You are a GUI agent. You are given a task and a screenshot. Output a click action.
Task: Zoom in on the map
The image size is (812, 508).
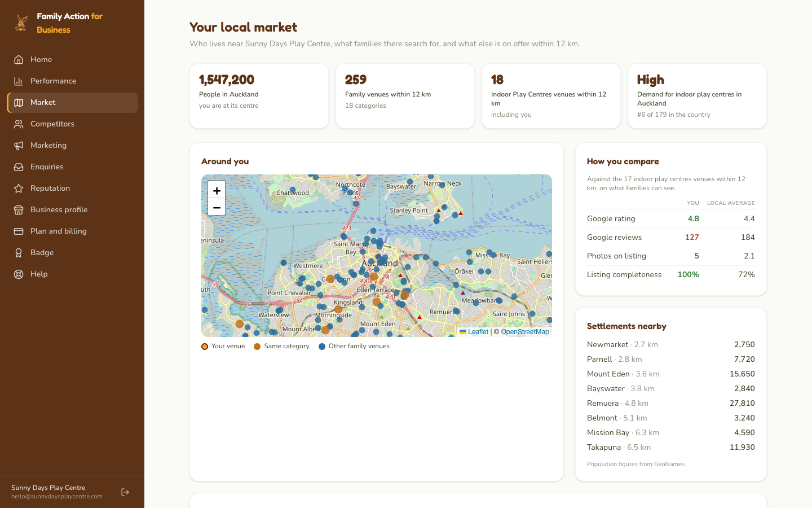point(217,190)
